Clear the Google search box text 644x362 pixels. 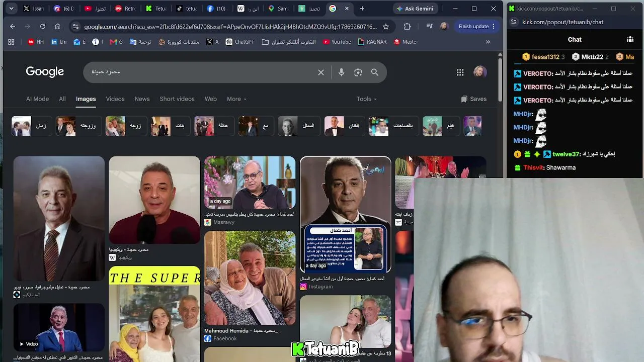tap(321, 72)
